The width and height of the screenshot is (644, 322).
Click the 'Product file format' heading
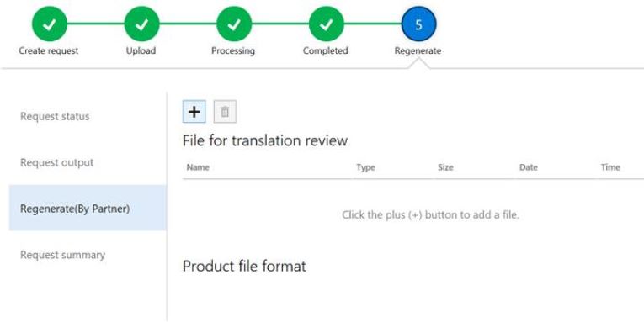(x=244, y=267)
